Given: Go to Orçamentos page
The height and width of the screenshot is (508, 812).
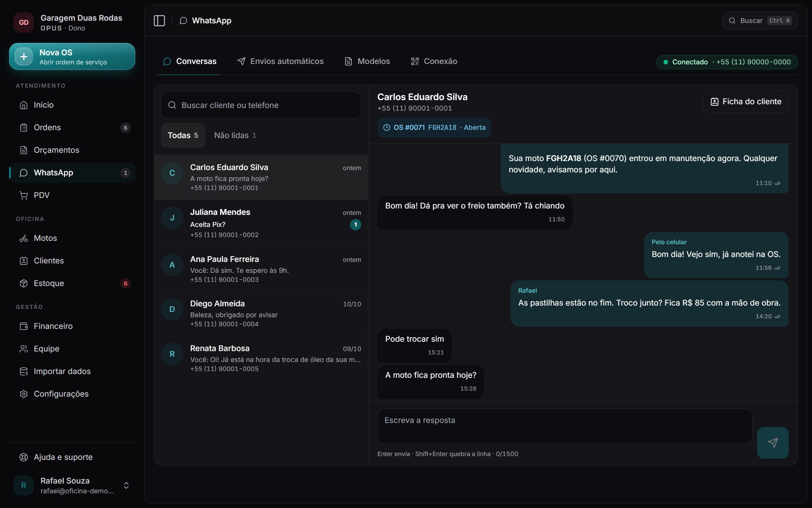Looking at the screenshot, I should [x=72, y=150].
